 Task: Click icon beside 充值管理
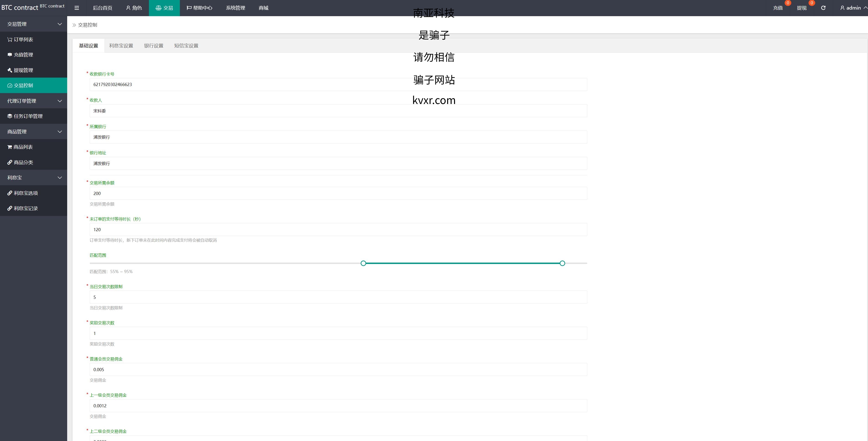click(x=10, y=55)
